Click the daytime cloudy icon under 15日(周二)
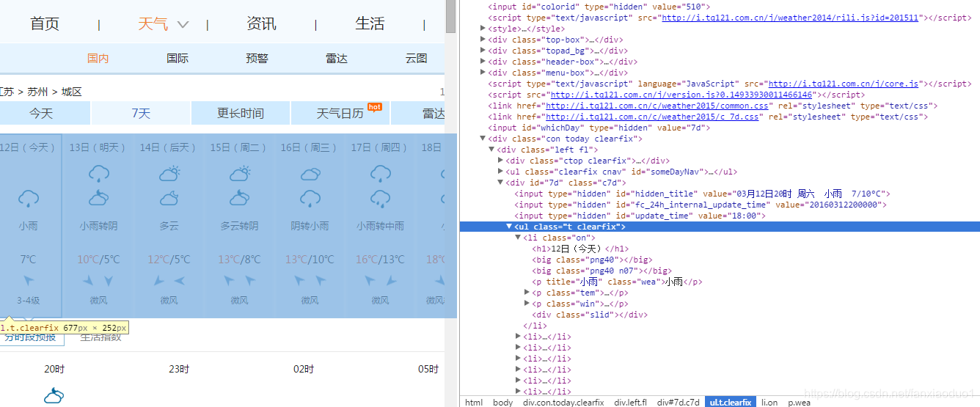 click(x=240, y=174)
